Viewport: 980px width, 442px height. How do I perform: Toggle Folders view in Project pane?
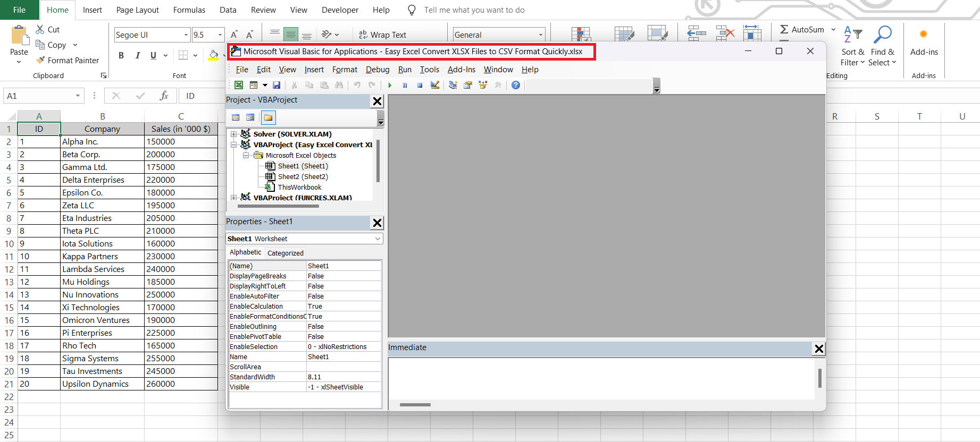coord(269,117)
